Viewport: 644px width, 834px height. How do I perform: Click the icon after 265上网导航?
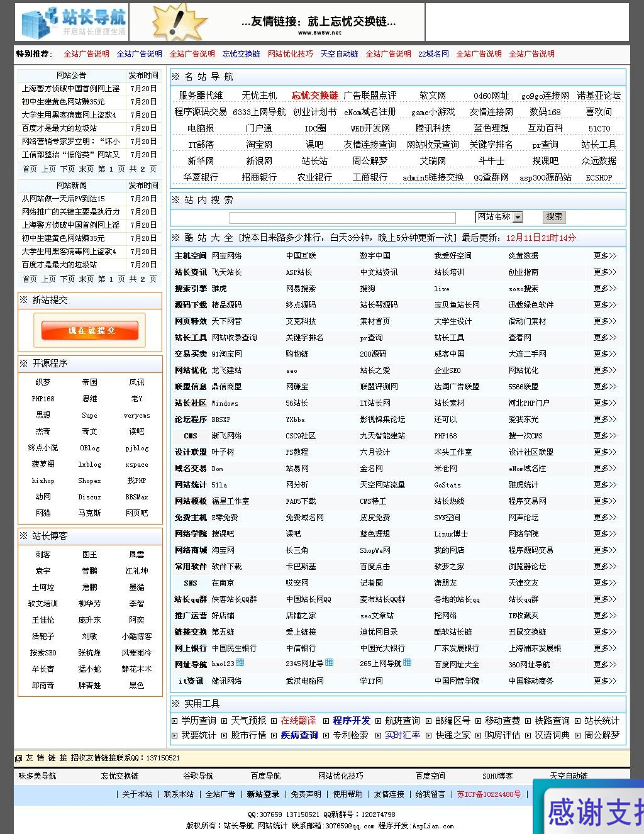[407, 662]
